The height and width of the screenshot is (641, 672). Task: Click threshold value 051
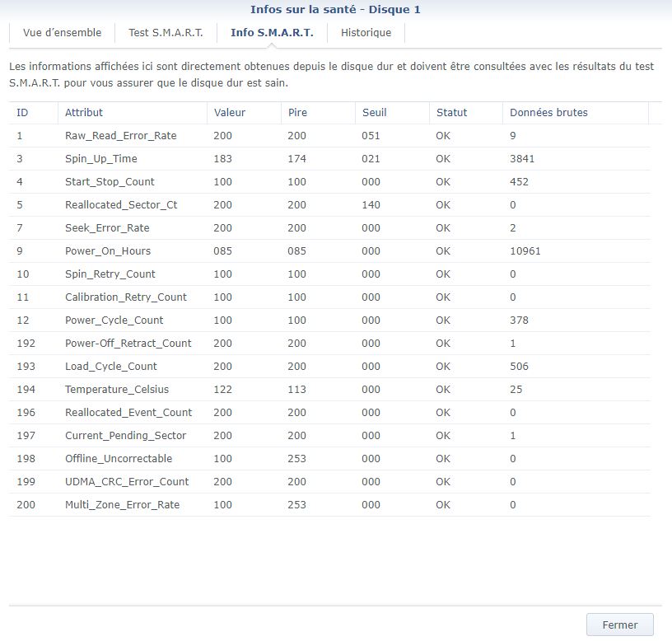[371, 136]
